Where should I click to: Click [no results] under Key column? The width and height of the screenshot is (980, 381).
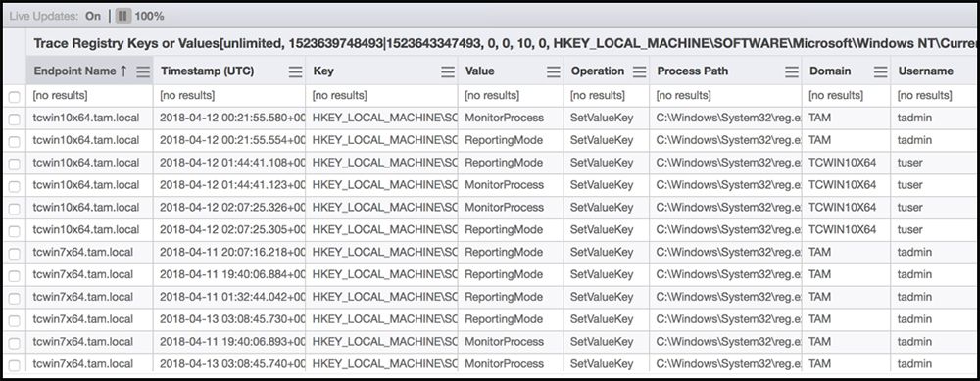(340, 96)
